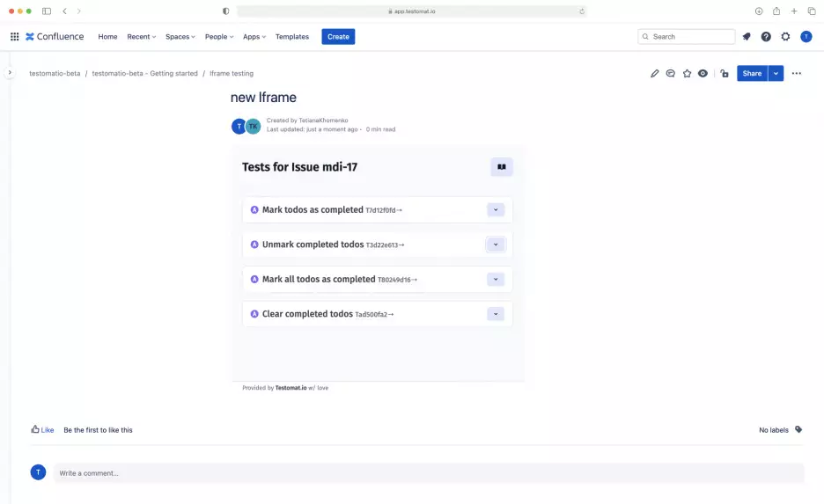The width and height of the screenshot is (824, 504).
Task: Open the more actions ellipsis menu
Action: [x=797, y=74]
